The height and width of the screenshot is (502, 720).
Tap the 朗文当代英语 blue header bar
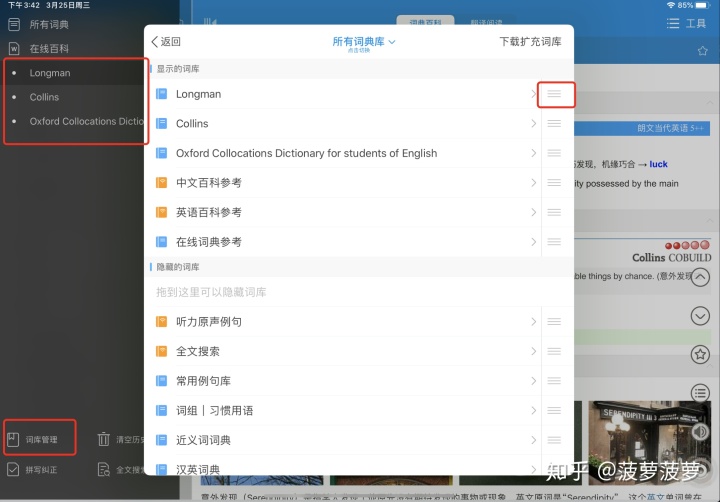[642, 128]
